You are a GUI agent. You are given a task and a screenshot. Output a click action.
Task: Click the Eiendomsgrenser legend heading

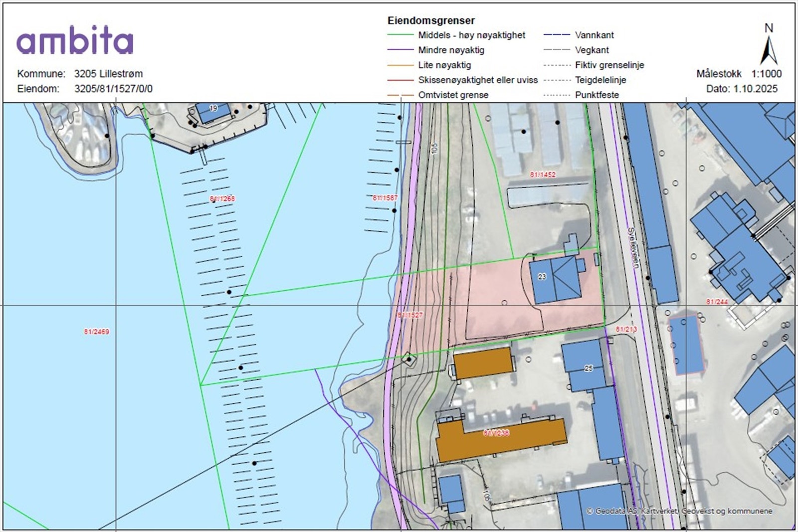[x=431, y=20]
